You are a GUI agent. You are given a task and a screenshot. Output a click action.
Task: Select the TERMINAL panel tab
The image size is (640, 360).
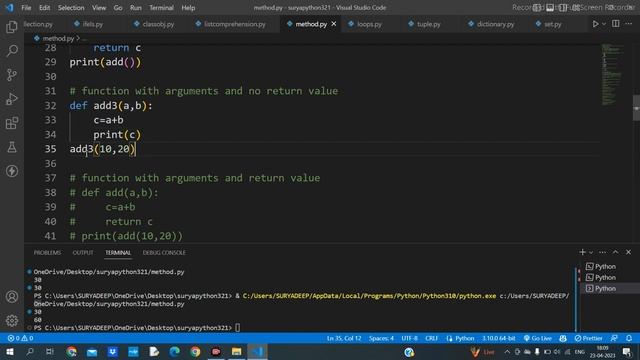tap(118, 253)
